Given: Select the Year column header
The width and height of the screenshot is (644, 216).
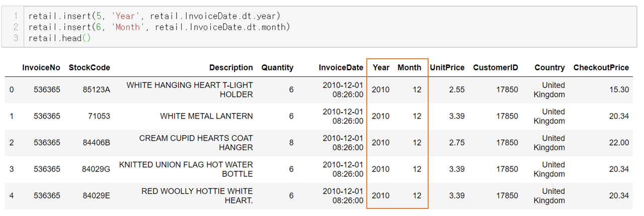Looking at the screenshot, I should pos(381,67).
